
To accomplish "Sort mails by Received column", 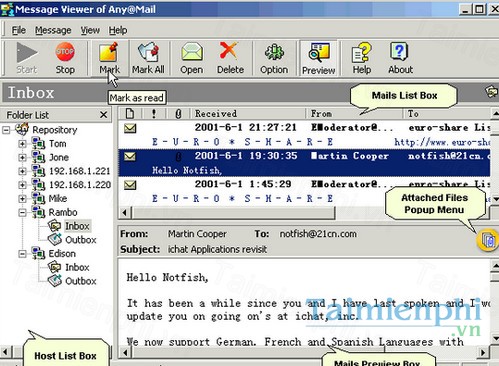I will [247, 114].
